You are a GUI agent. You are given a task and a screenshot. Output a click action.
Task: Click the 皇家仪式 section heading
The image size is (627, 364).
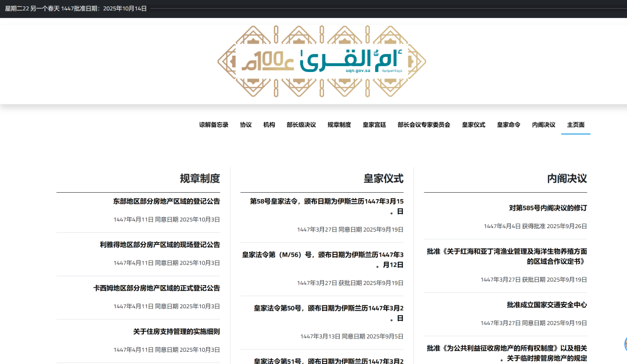pos(383,178)
